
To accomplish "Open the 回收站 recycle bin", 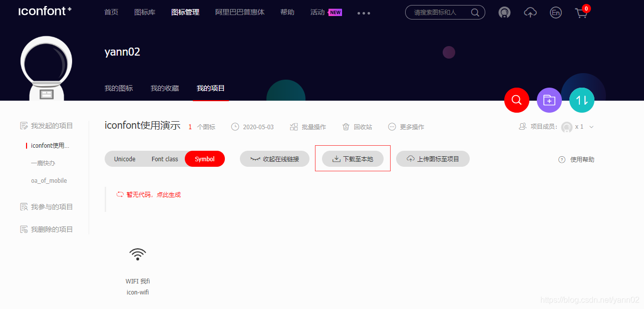I will (357, 127).
